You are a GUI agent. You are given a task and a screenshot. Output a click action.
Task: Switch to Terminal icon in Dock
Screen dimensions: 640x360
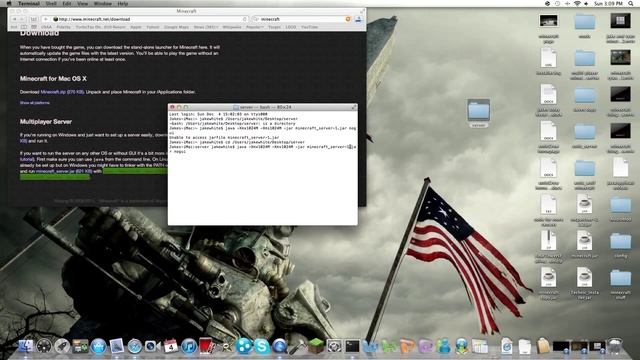tap(352, 346)
